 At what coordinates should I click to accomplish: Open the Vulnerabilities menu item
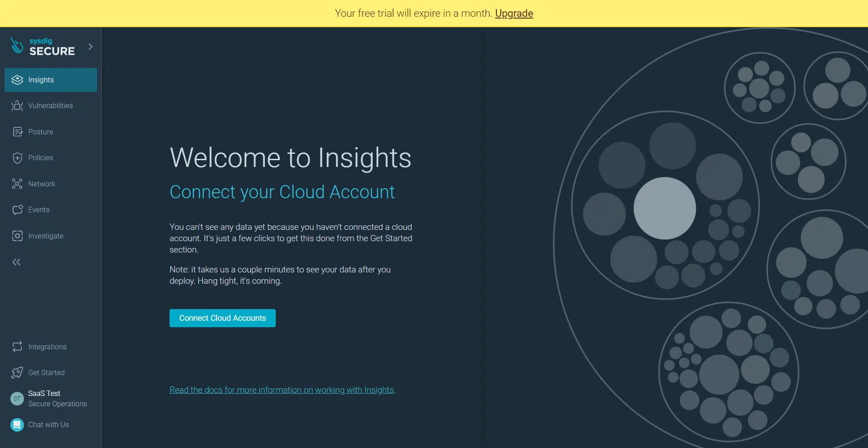(x=50, y=106)
